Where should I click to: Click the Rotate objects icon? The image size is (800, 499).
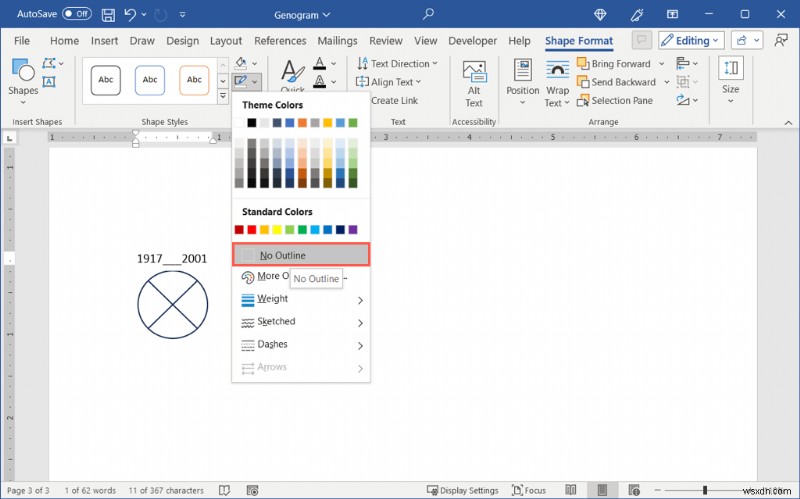(x=683, y=100)
